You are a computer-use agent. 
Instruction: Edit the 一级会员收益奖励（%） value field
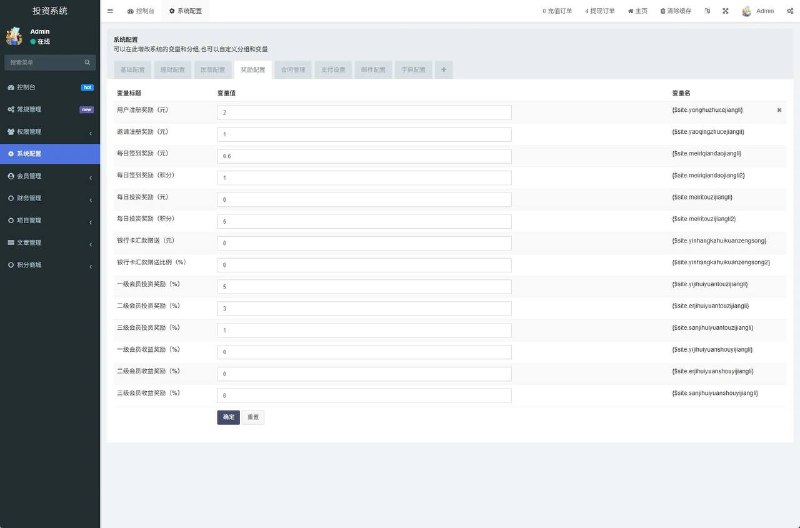pos(364,352)
